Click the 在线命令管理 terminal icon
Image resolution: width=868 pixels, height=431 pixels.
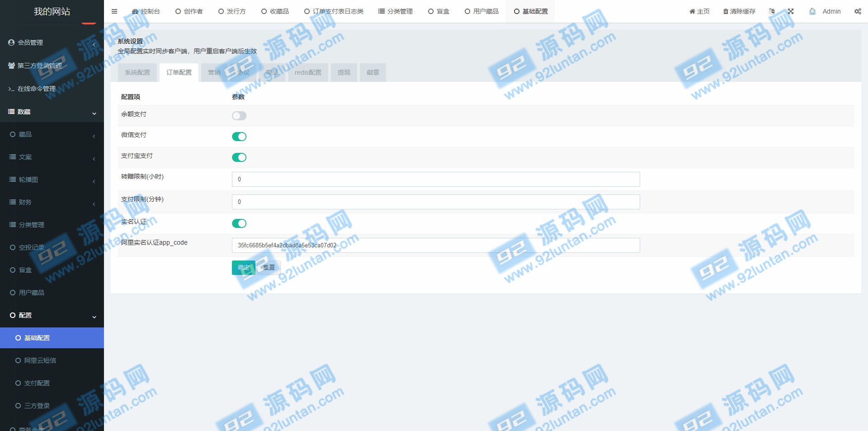point(11,89)
